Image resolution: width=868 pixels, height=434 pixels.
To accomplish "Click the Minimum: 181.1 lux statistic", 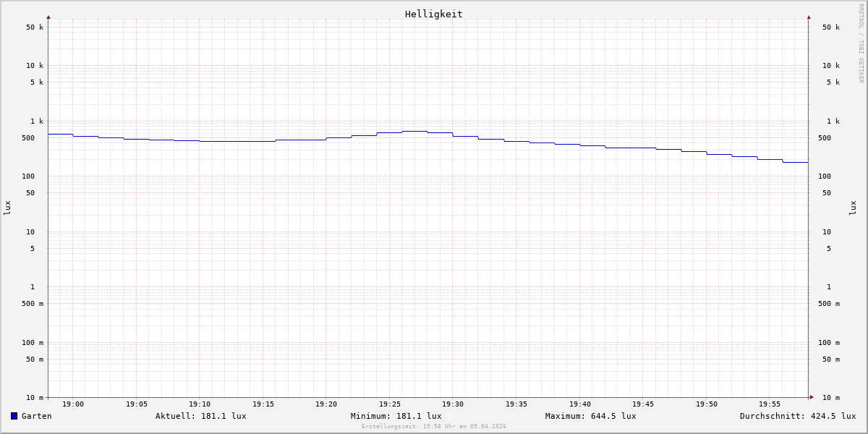I will (x=396, y=416).
